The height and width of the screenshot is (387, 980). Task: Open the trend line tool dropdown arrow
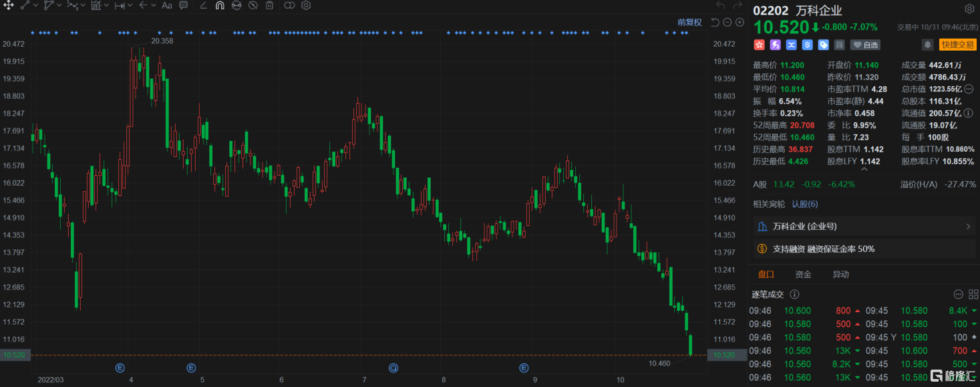coord(35,5)
